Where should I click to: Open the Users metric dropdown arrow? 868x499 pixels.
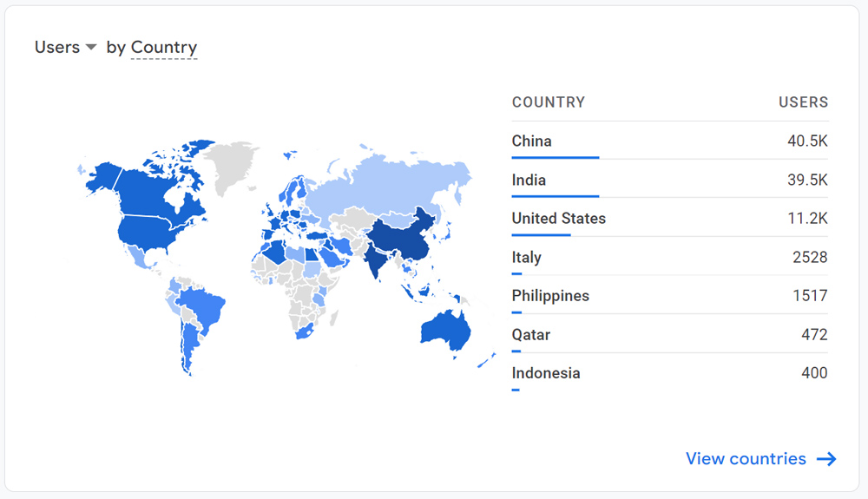91,48
